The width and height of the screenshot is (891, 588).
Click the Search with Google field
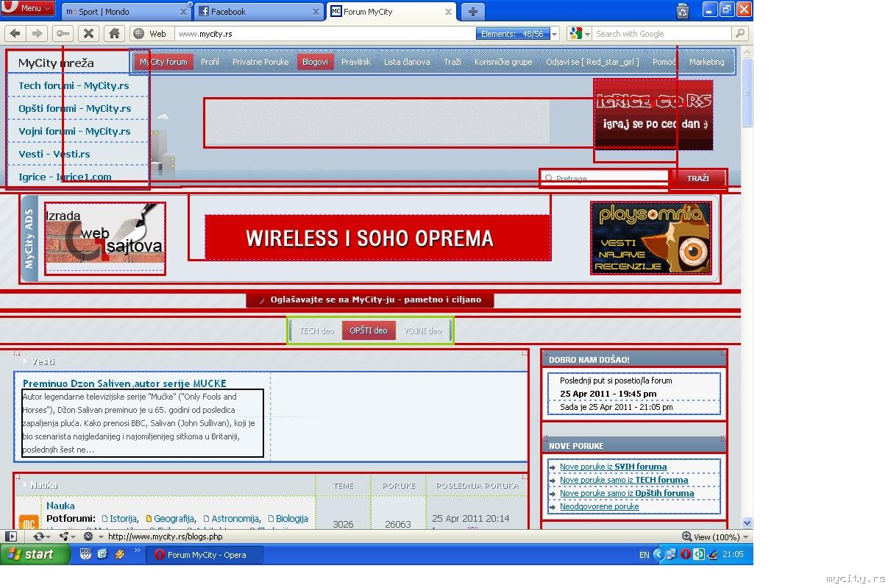pyautogui.click(x=662, y=34)
